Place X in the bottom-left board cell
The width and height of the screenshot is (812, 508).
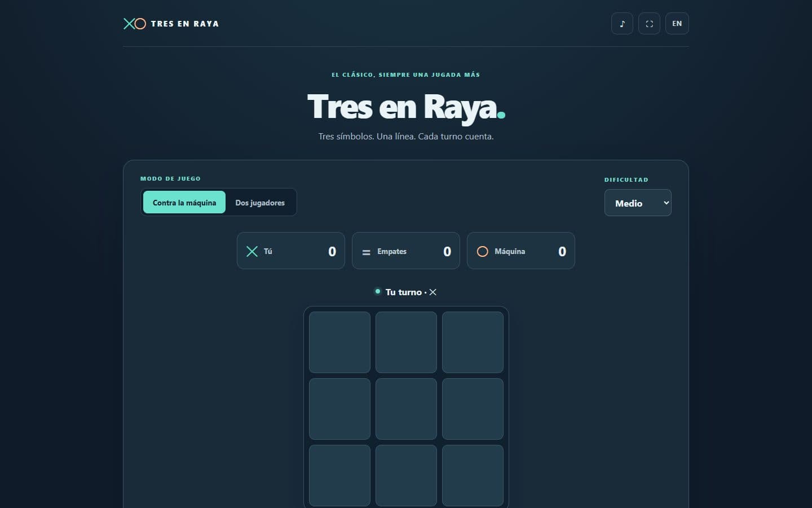click(x=339, y=475)
